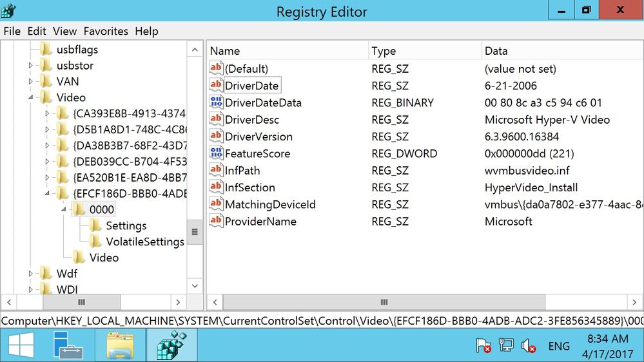Click the Registry Editor title bar icon
Screen dimensions: 644x362
click(x=8, y=11)
